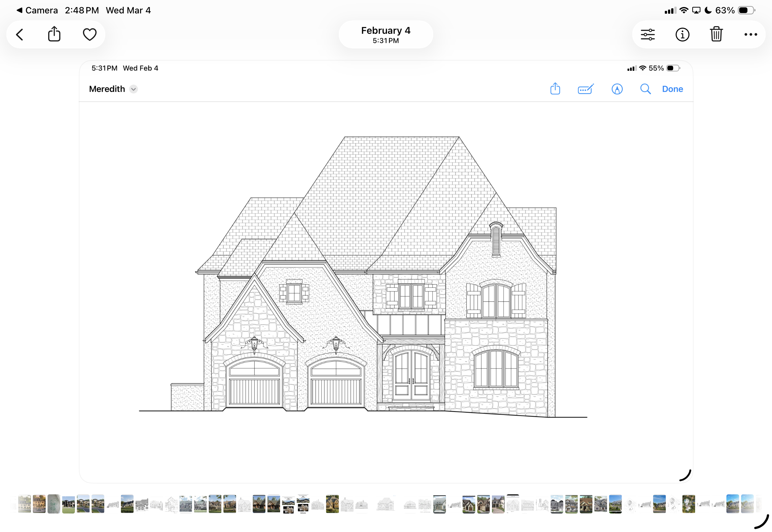Delete the photo using trash icon
The width and height of the screenshot is (772, 532).
[x=716, y=34]
